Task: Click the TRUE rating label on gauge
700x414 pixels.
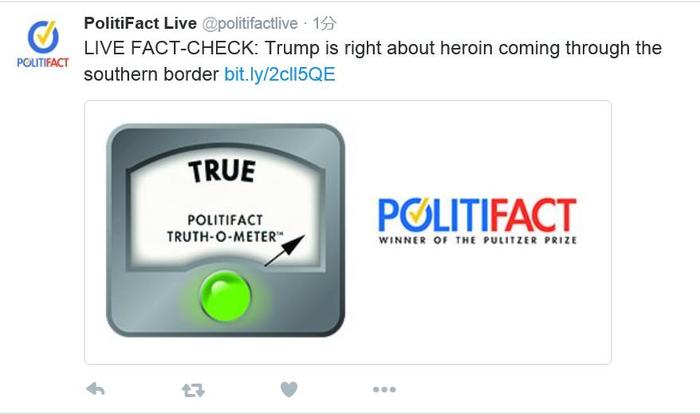Action: [x=222, y=171]
